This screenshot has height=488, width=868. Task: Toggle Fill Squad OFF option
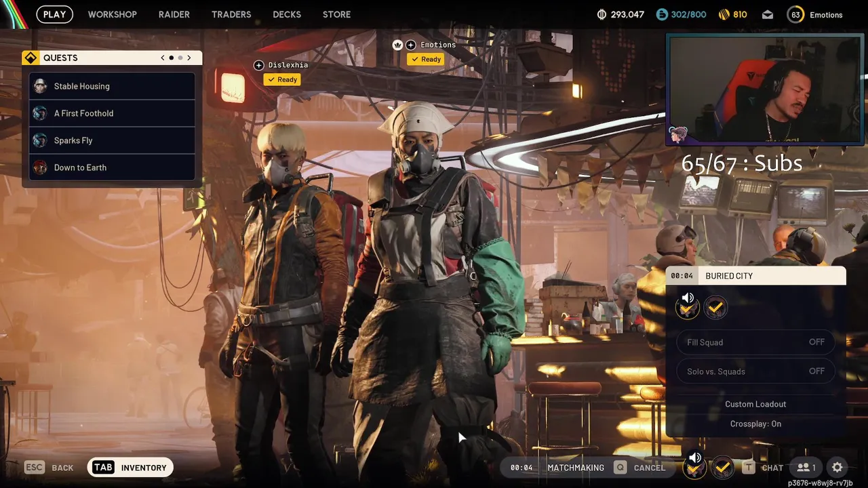coord(755,342)
